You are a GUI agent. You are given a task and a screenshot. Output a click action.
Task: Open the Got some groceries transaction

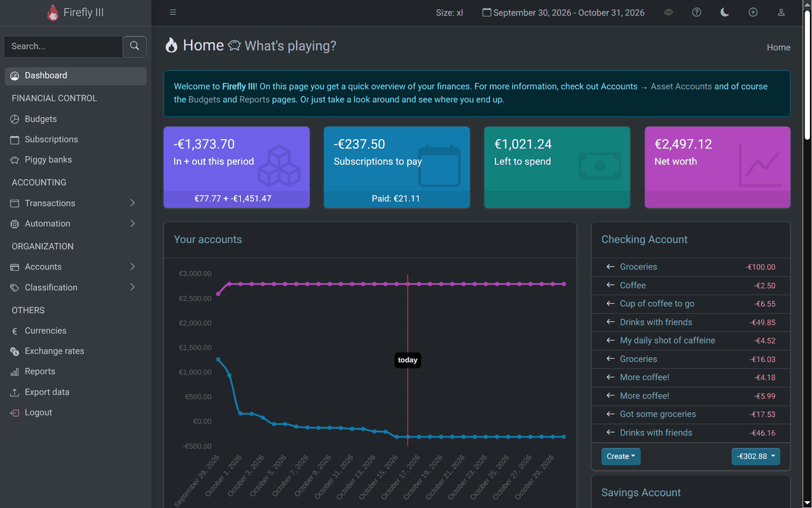coord(658,414)
